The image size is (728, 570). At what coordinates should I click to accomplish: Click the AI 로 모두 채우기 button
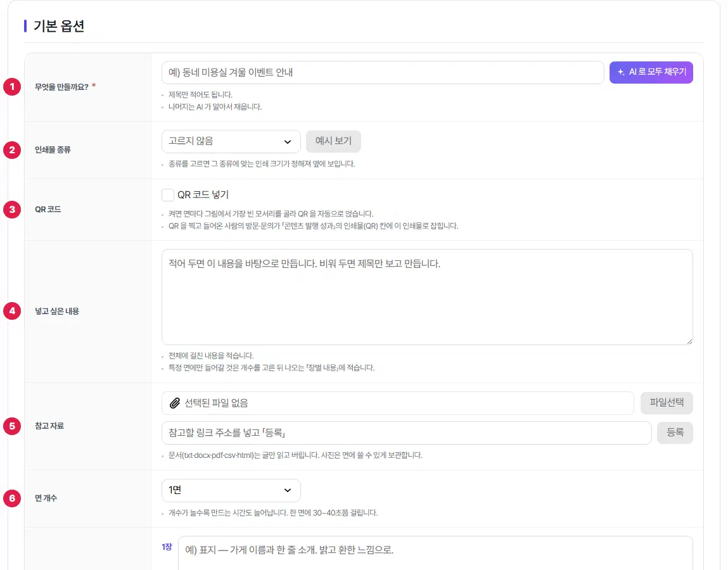tap(651, 72)
